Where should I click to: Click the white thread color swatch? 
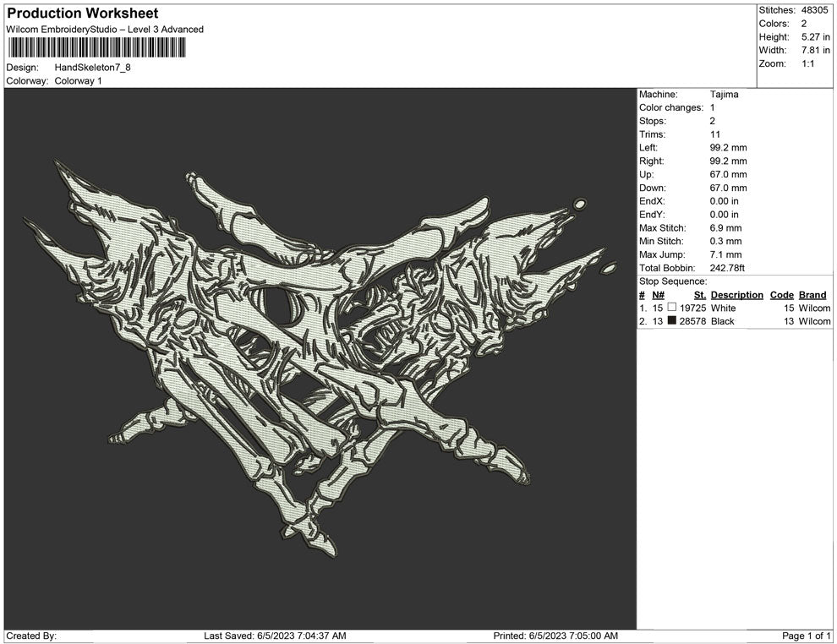pyautogui.click(x=672, y=308)
